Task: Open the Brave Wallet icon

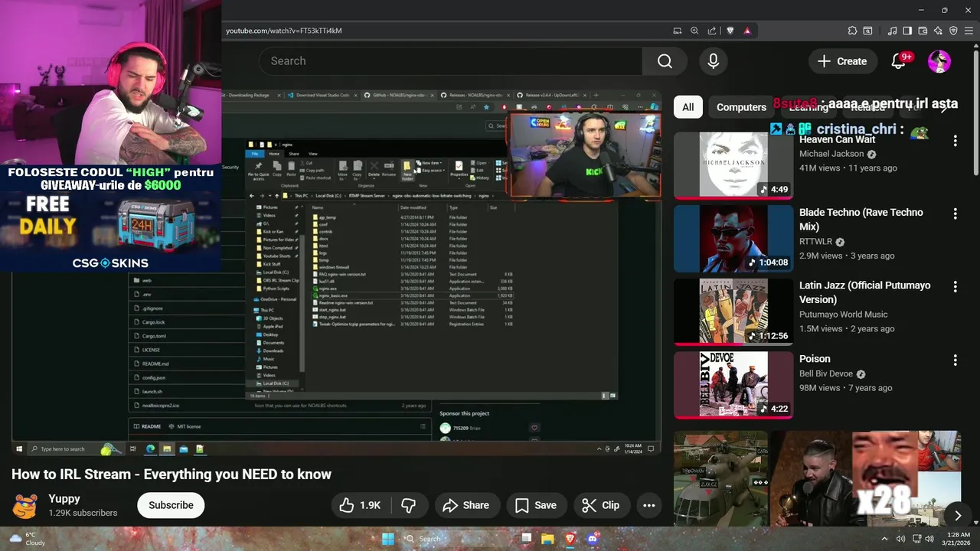Action: click(x=923, y=31)
